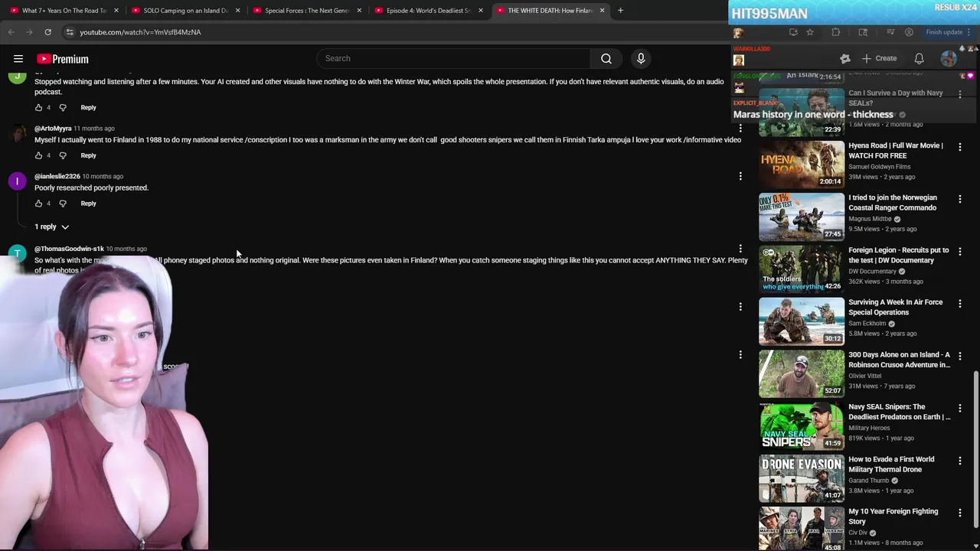This screenshot has width=980, height=551.
Task: Open @ArtoMyyra channel link
Action: pos(53,129)
